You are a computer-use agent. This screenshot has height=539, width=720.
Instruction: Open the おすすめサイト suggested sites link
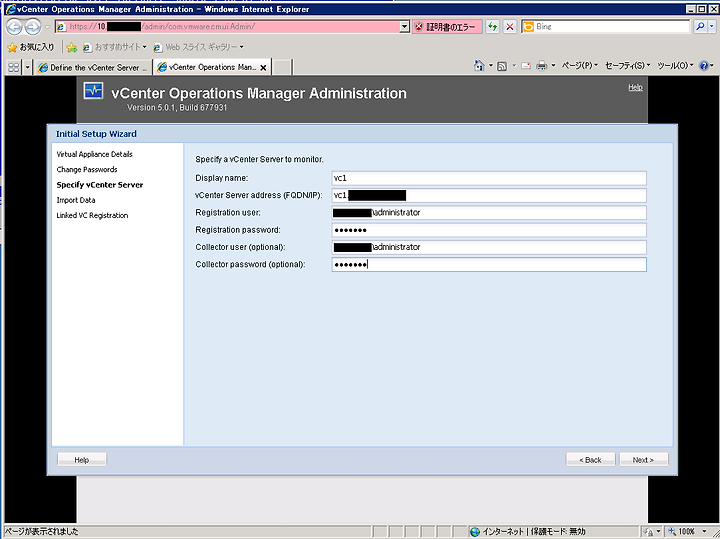(115, 47)
